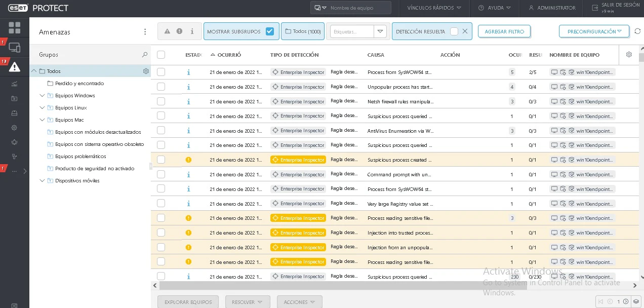Open the Notificaciones bell sidebar icon
This screenshot has height=308, width=644.
pyautogui.click(x=14, y=142)
